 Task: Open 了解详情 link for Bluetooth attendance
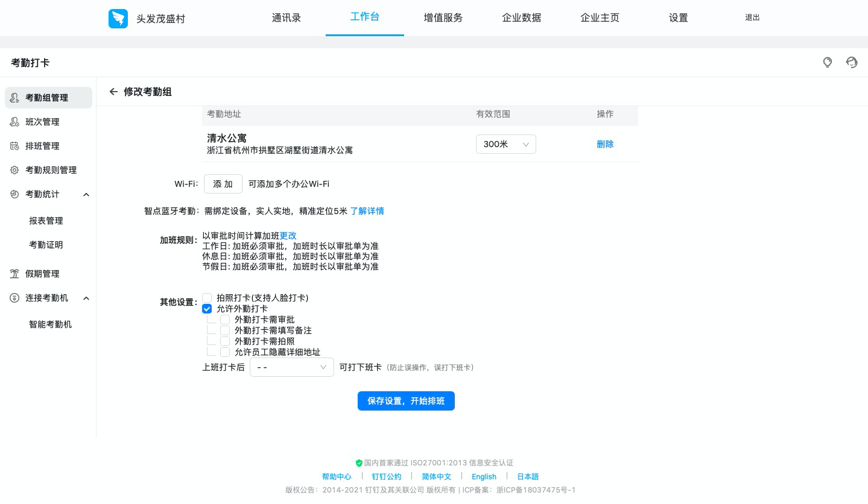367,211
